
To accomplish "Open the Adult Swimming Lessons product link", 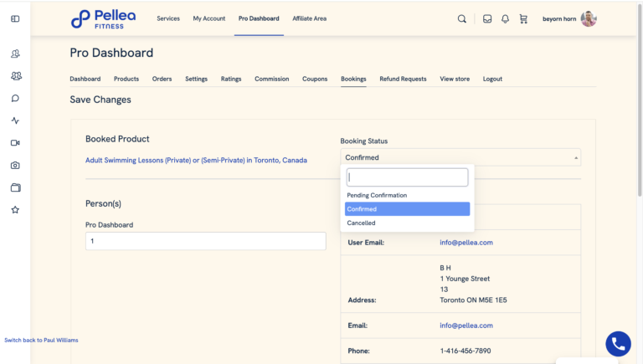I will tap(196, 161).
